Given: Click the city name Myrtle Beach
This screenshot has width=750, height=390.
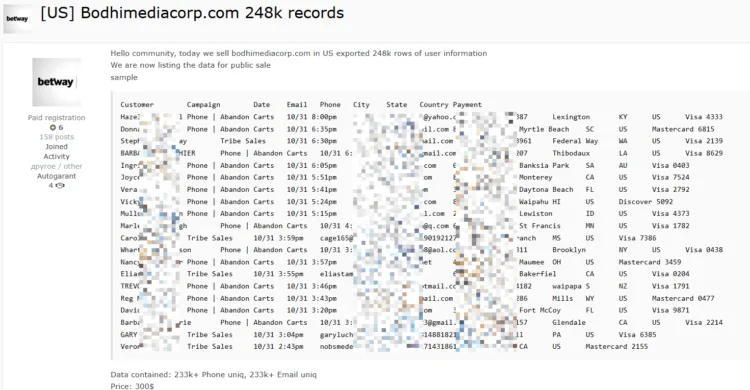Looking at the screenshot, I should [544, 129].
